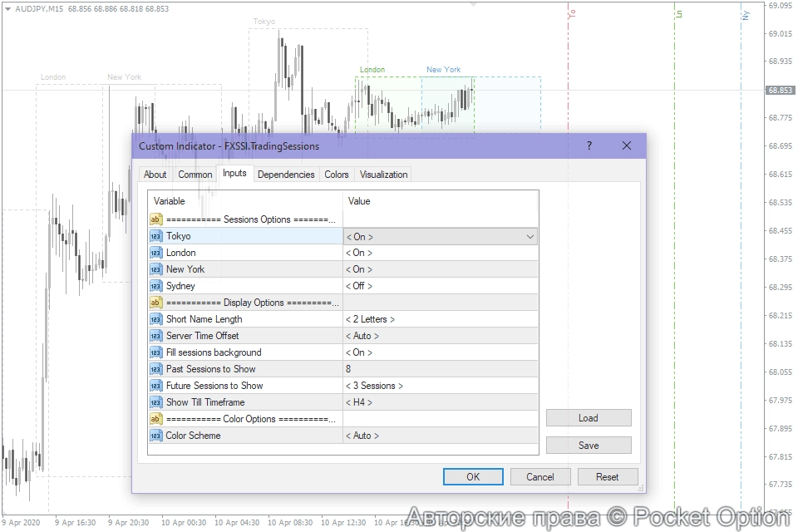The width and height of the screenshot is (798, 532).
Task: Switch to the Colors tab
Action: point(337,175)
